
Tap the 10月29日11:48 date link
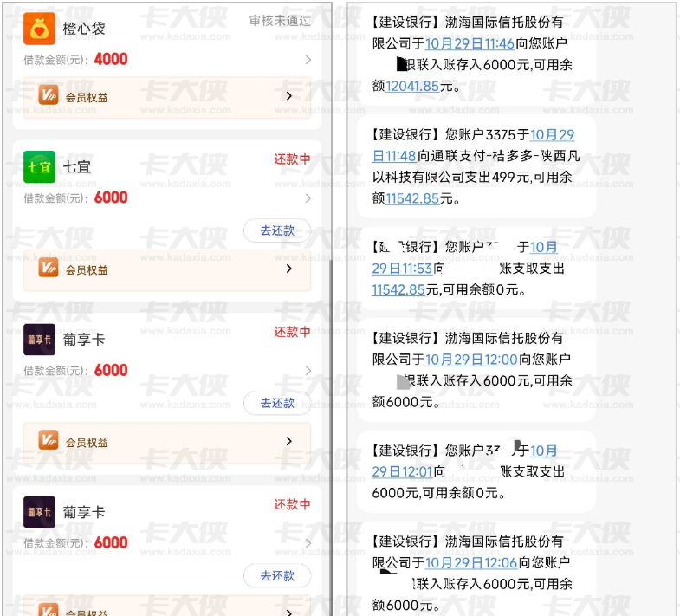click(x=473, y=146)
